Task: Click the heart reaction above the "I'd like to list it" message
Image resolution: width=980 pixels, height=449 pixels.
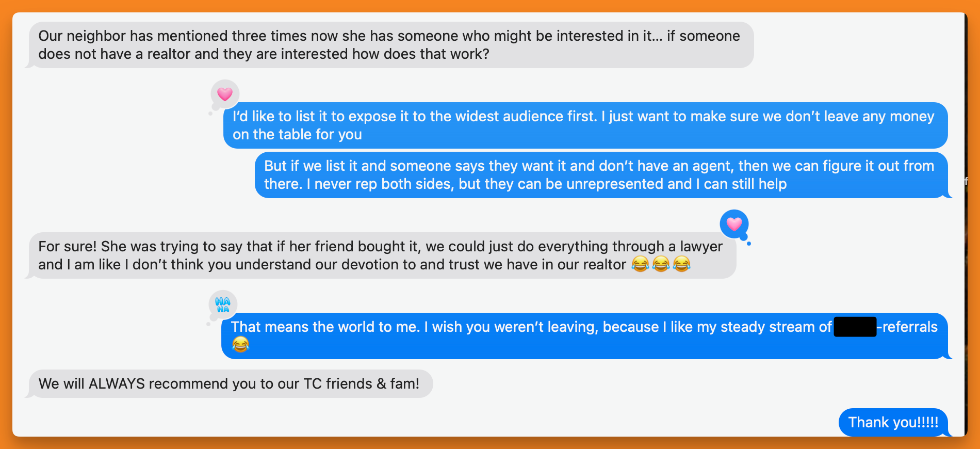Action: (x=224, y=94)
